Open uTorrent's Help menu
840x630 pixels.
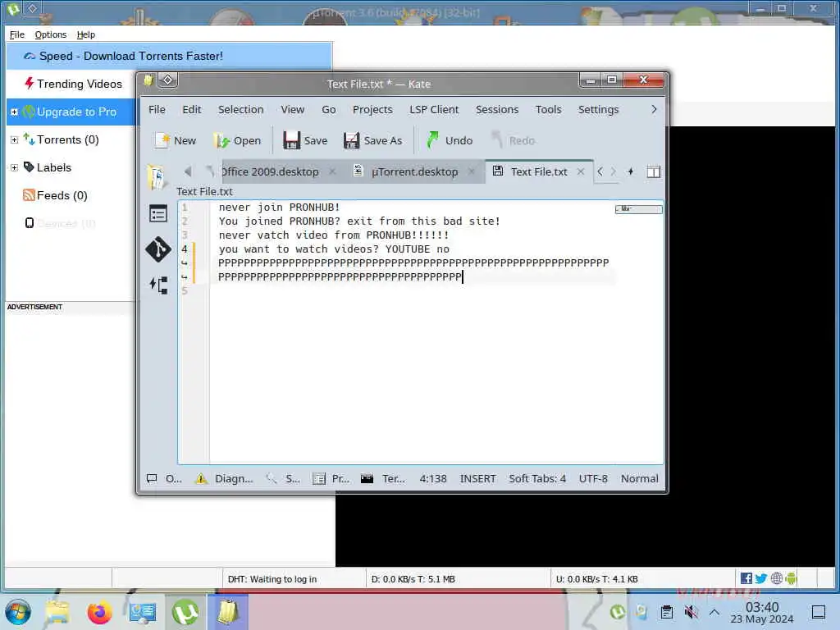[85, 34]
